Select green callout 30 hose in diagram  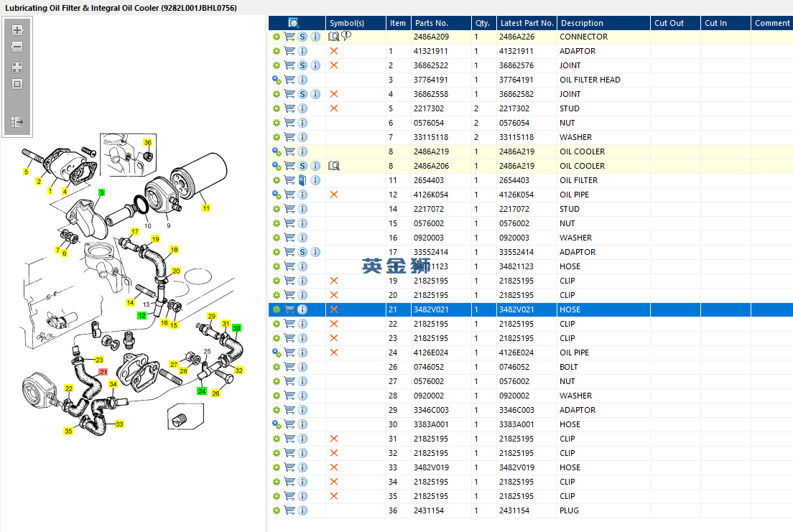click(x=236, y=327)
